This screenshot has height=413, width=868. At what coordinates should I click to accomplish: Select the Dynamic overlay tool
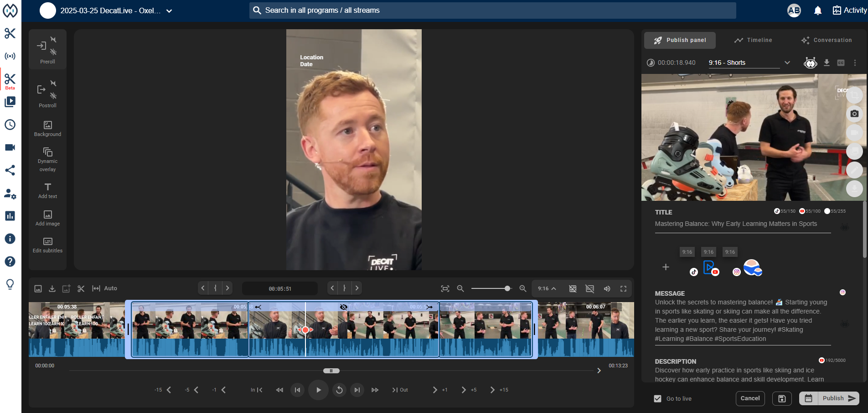point(47,157)
